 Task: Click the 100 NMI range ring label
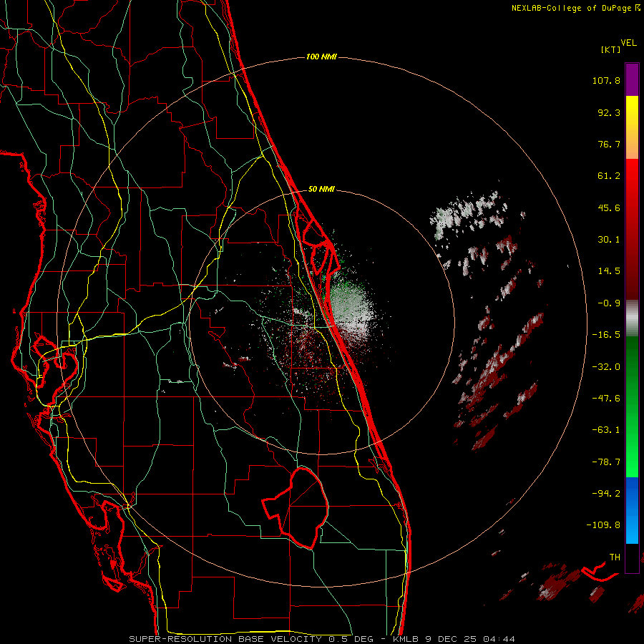(321, 57)
